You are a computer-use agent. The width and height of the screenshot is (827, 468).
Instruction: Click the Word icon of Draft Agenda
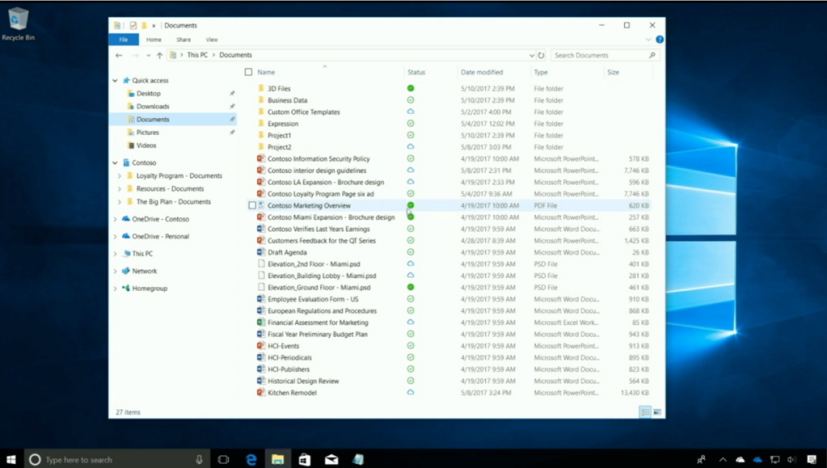[261, 252]
